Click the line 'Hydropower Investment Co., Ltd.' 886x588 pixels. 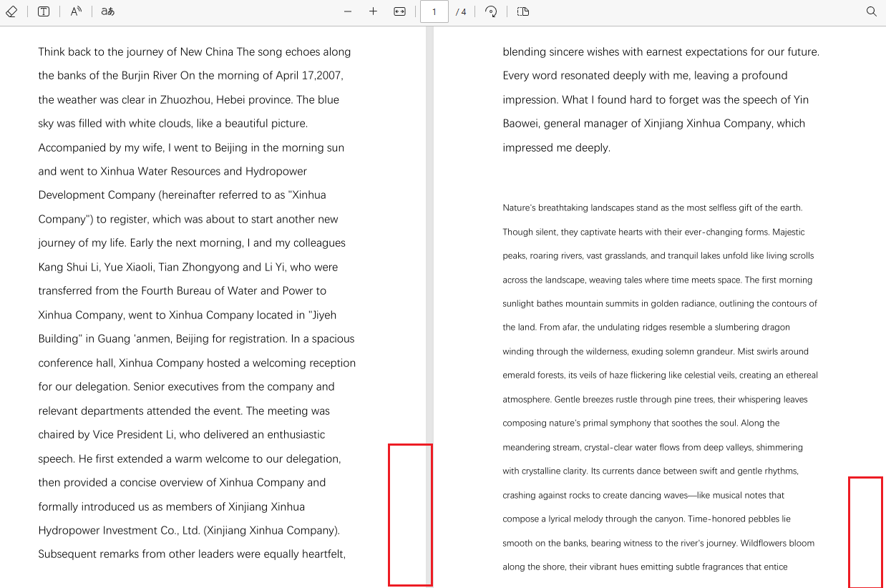189,530
